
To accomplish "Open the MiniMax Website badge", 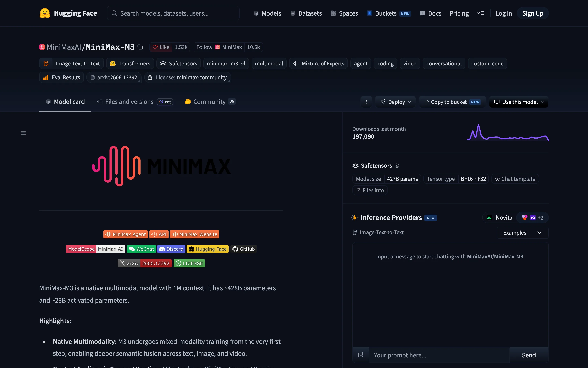I will 194,234.
